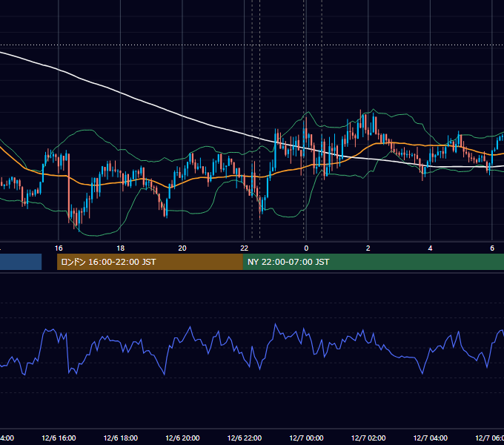The image size is (504, 445).
Task: Click the 12/6 22:00 time axis label
Action: (245, 438)
